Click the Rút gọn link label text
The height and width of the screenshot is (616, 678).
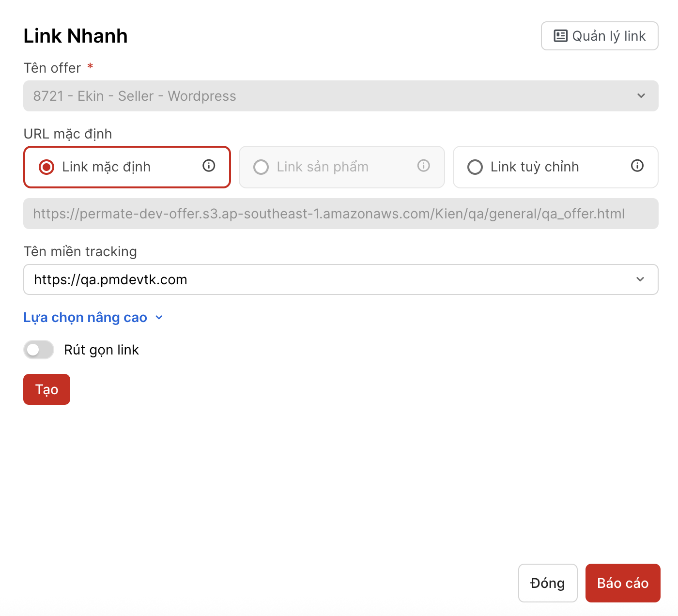(101, 350)
